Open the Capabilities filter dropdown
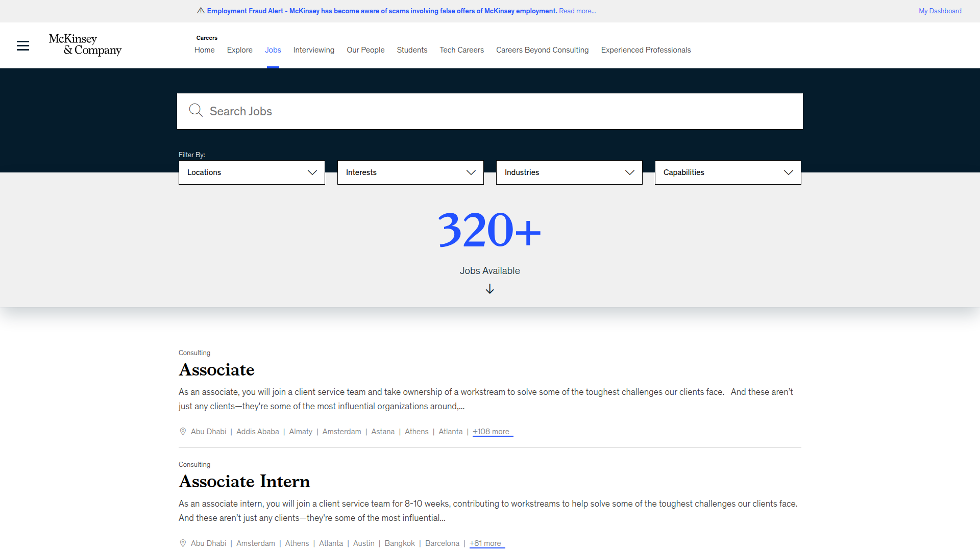980x551 pixels. [728, 172]
